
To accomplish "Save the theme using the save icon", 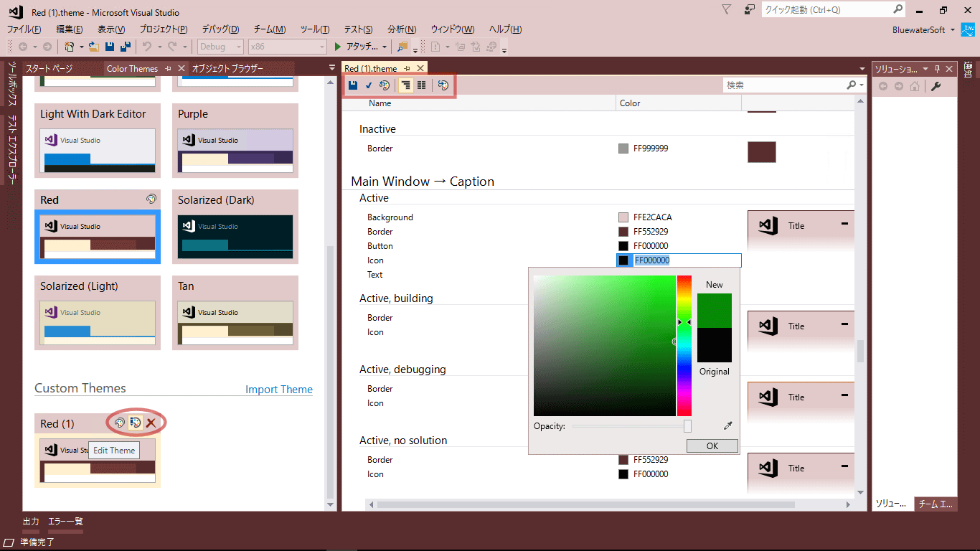I will 353,85.
